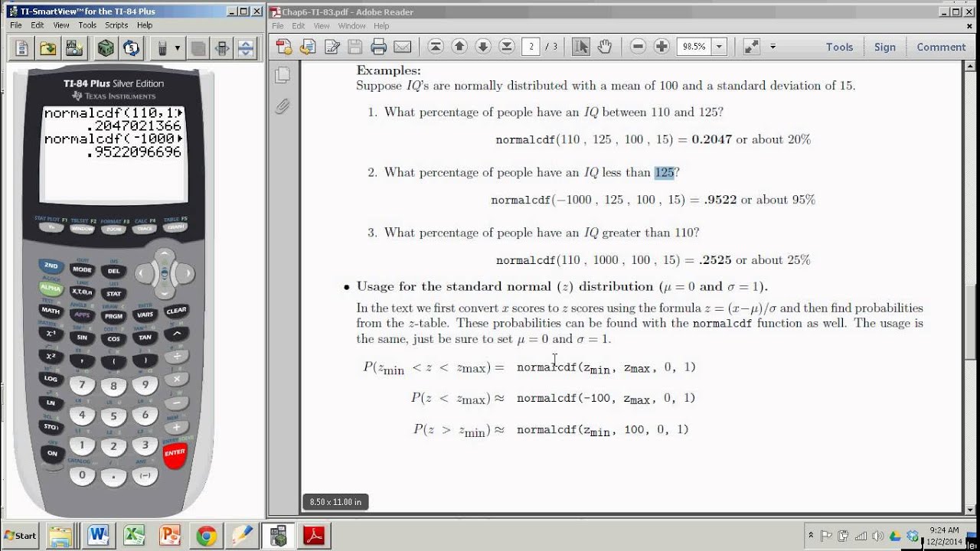Open the toolbar options small dropdown arrow
The image size is (980, 551).
point(773,47)
